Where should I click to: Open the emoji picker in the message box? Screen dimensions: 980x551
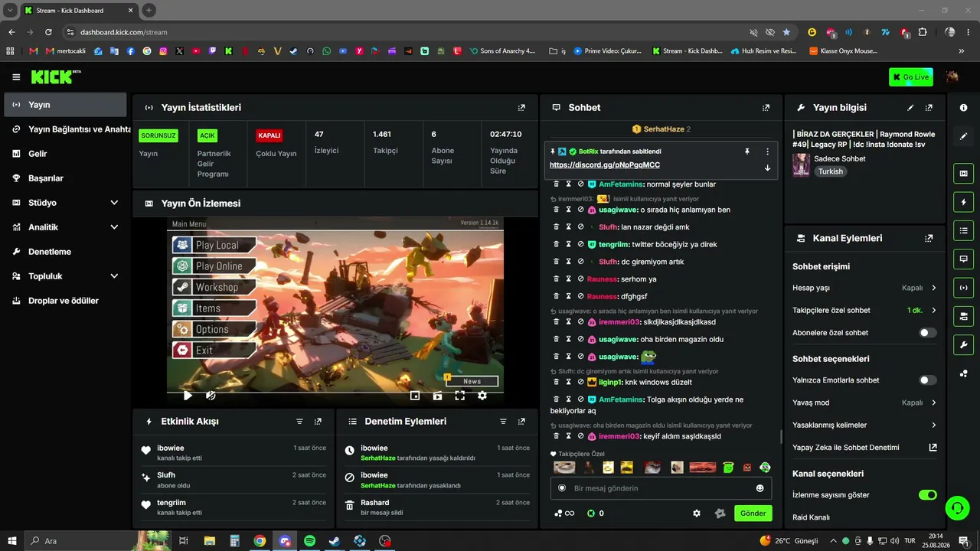(x=759, y=488)
